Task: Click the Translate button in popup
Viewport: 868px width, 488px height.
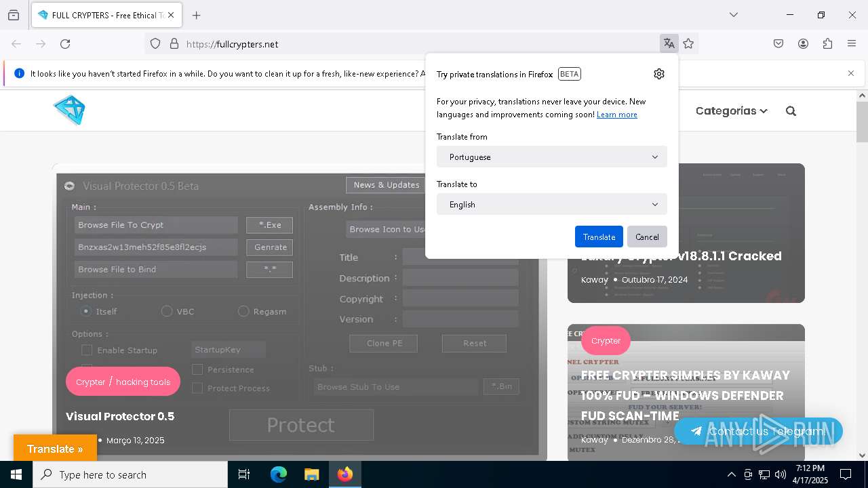Action: pyautogui.click(x=599, y=237)
